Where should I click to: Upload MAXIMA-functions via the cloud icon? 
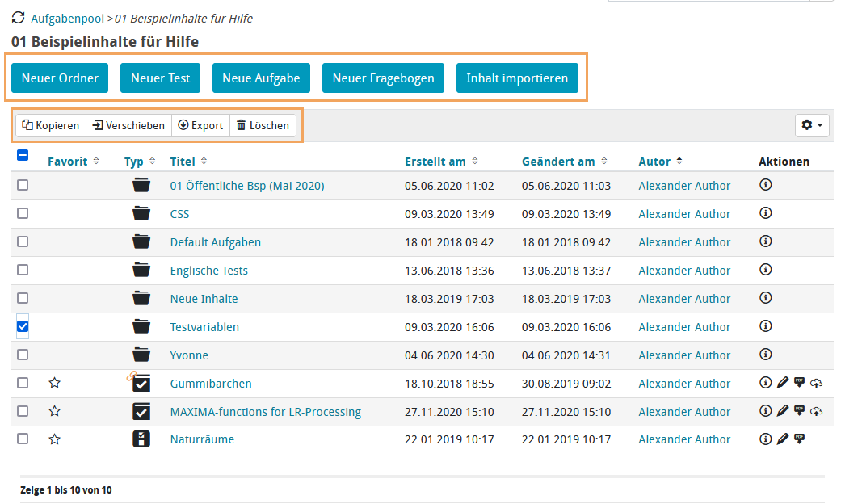tap(817, 410)
